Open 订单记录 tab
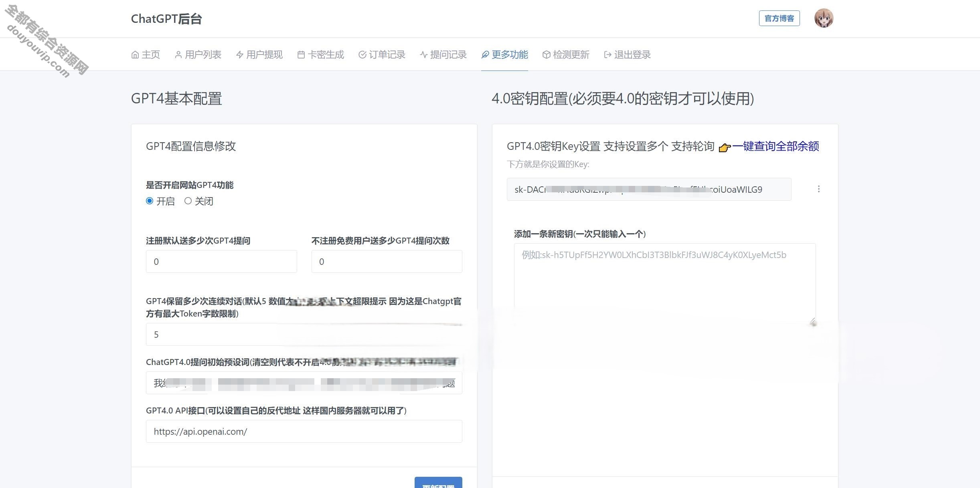 point(382,54)
